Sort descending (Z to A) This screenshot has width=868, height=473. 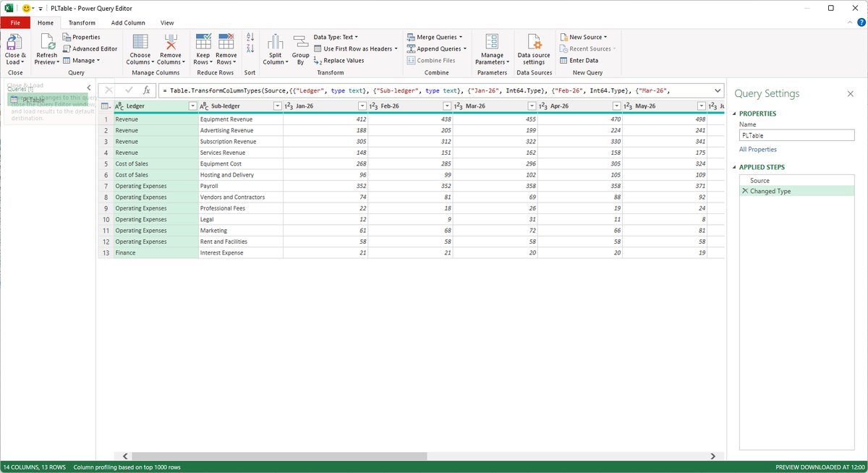pos(250,48)
